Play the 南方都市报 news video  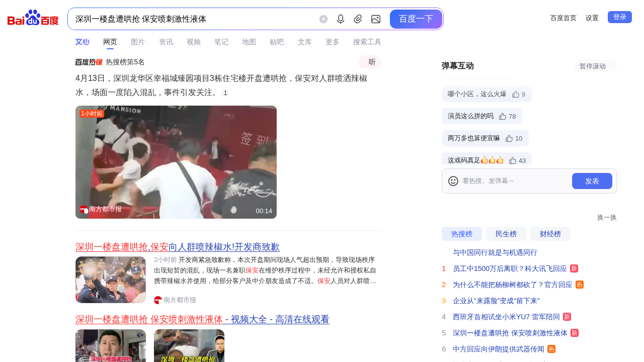(x=176, y=162)
